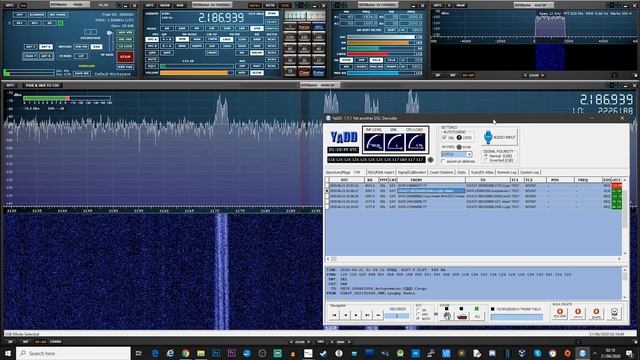The height and width of the screenshot is (360, 640).
Task: Open RX frequency dropdown in YaDD settings
Action: point(469,154)
